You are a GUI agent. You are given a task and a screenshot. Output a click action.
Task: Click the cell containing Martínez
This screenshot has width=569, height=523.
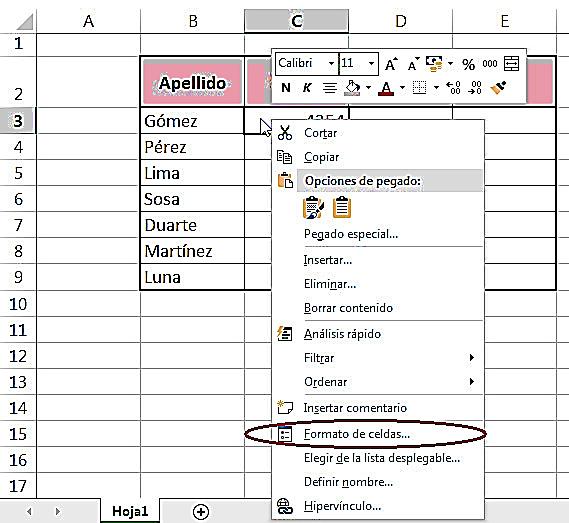point(192,251)
